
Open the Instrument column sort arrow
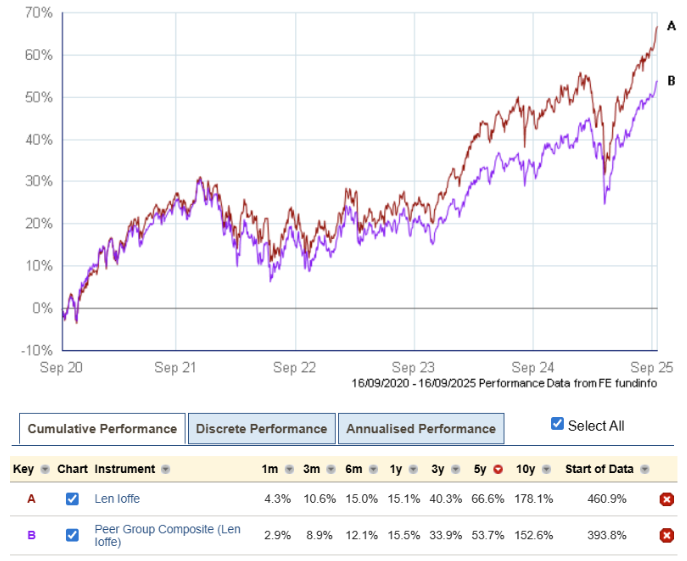[x=165, y=469]
